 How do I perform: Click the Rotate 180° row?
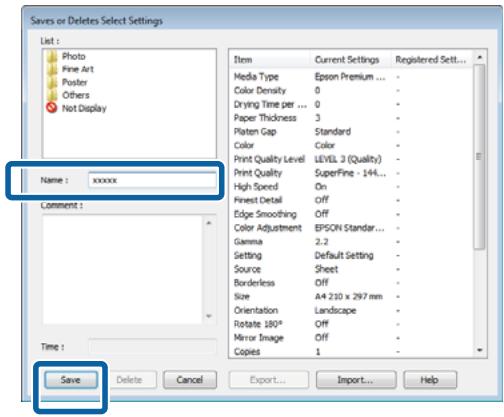[351, 324]
